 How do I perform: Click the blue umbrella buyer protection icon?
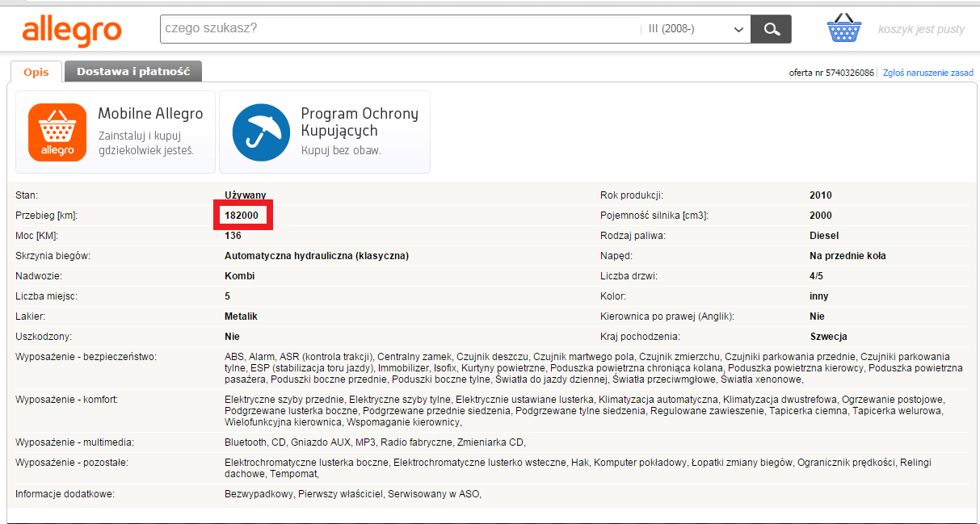tap(260, 132)
